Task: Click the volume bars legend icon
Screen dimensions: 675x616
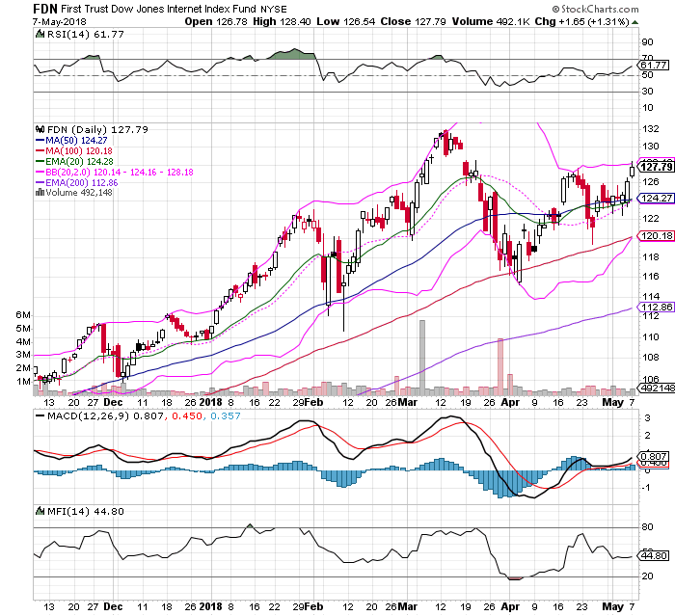Action: point(40,193)
